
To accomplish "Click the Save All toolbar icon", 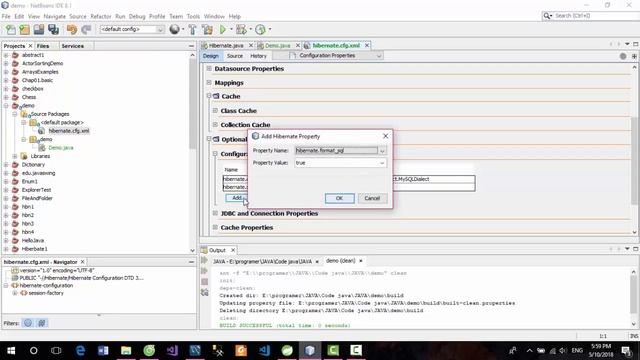I will [53, 29].
